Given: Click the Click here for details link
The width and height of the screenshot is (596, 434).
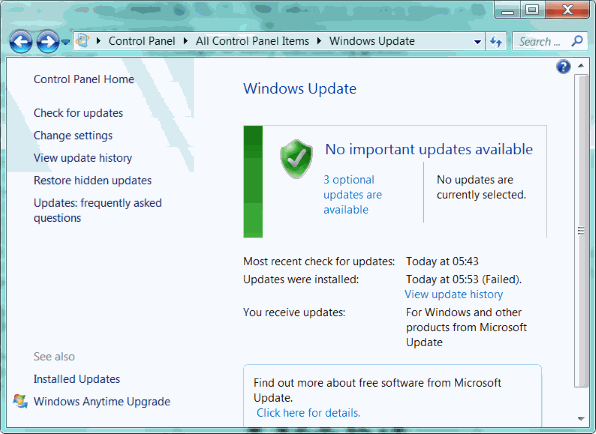Looking at the screenshot, I should pyautogui.click(x=308, y=413).
